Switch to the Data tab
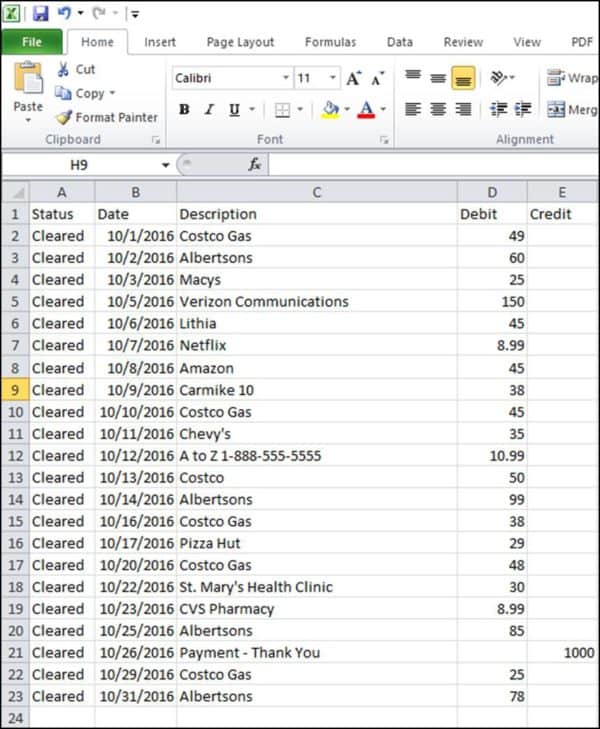600x729 pixels. coord(400,42)
